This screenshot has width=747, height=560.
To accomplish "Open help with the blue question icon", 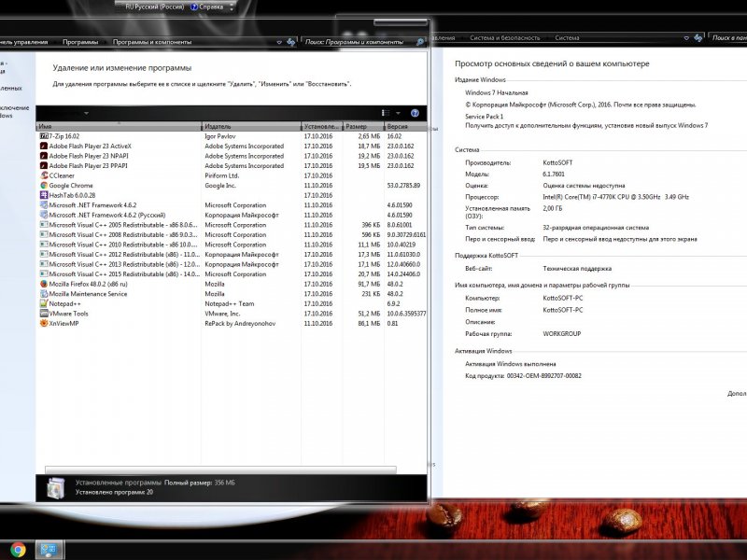I will (415, 113).
